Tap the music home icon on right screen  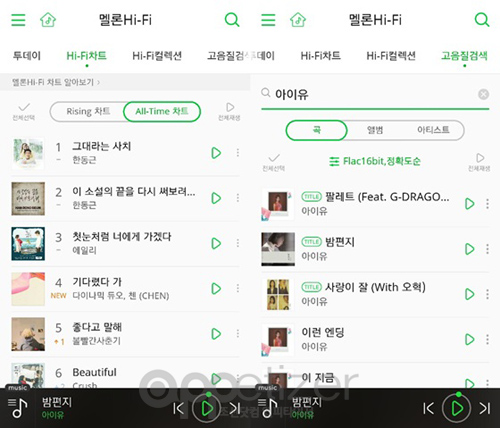pos(298,20)
